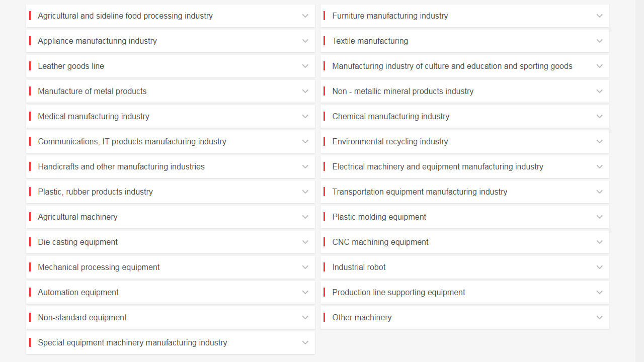Expand the Agricultural and sideline food processing industry section
The width and height of the screenshot is (644, 362).
coord(171,16)
